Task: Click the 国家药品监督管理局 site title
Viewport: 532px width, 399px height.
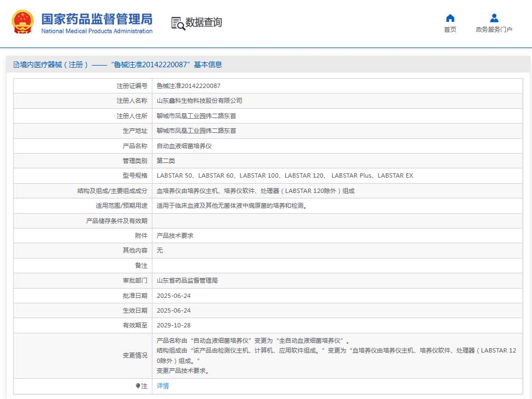Action: 97,19
